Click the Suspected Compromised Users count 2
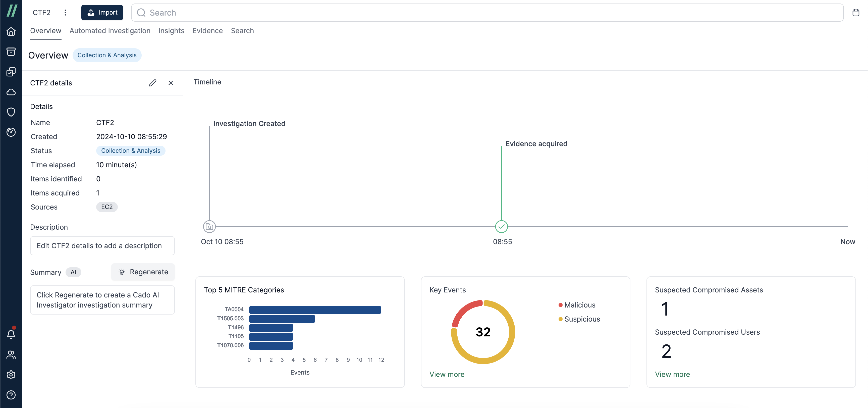This screenshot has height=408, width=868. coord(666,351)
